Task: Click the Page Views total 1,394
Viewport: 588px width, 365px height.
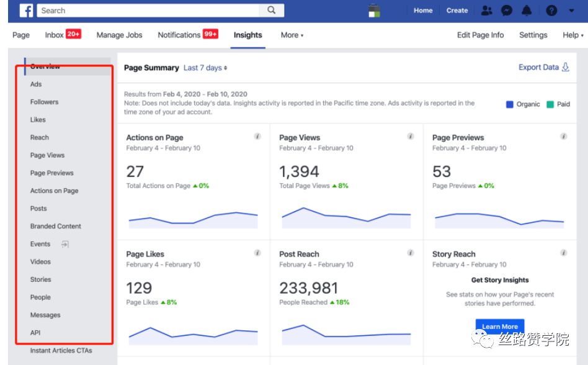Action: click(299, 172)
